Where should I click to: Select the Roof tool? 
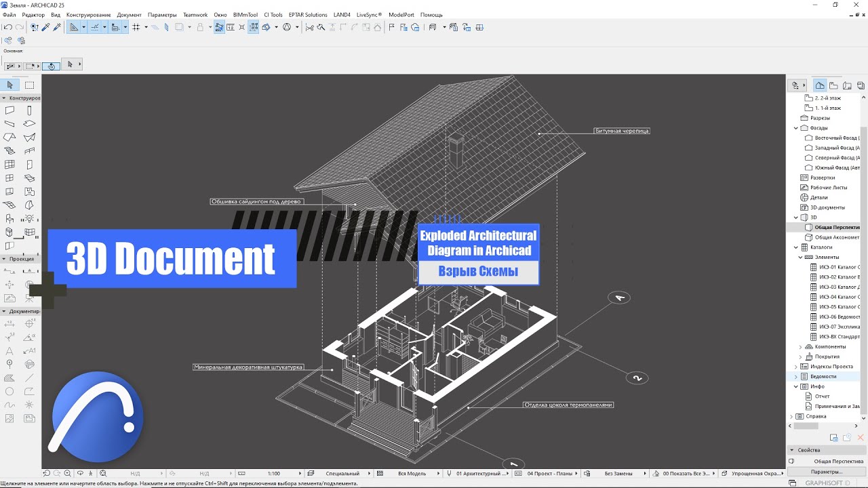pyautogui.click(x=9, y=138)
